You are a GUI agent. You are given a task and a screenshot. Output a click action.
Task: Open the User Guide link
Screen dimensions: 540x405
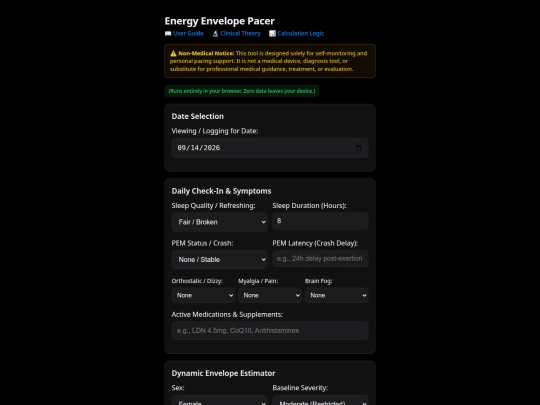(x=188, y=33)
